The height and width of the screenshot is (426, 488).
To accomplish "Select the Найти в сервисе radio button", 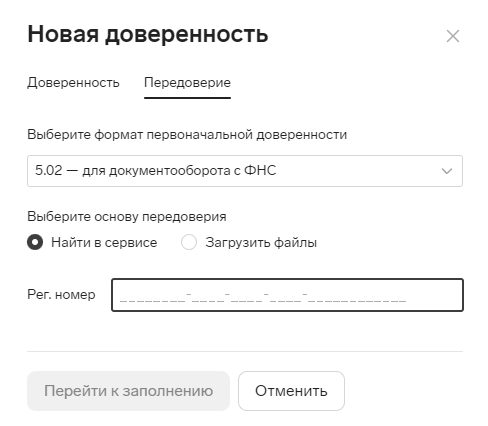I will coord(35,242).
